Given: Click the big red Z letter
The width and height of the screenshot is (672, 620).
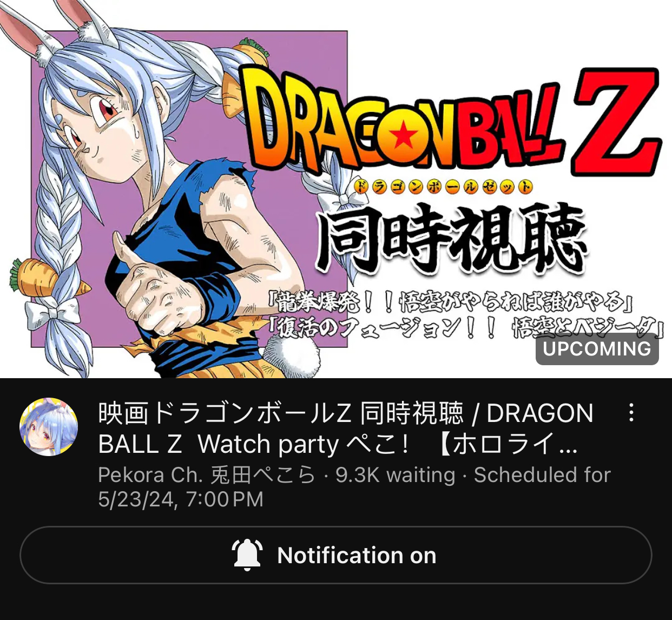Looking at the screenshot, I should tap(615, 122).
